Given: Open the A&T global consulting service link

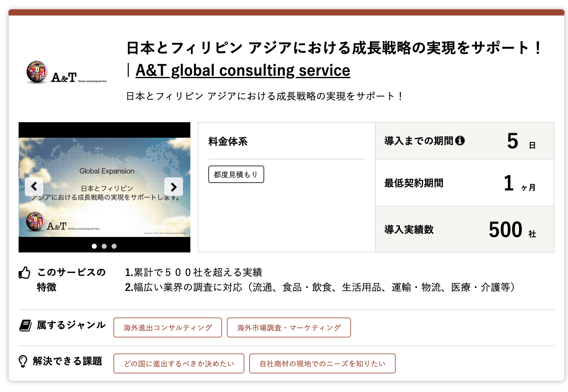Looking at the screenshot, I should pyautogui.click(x=243, y=70).
